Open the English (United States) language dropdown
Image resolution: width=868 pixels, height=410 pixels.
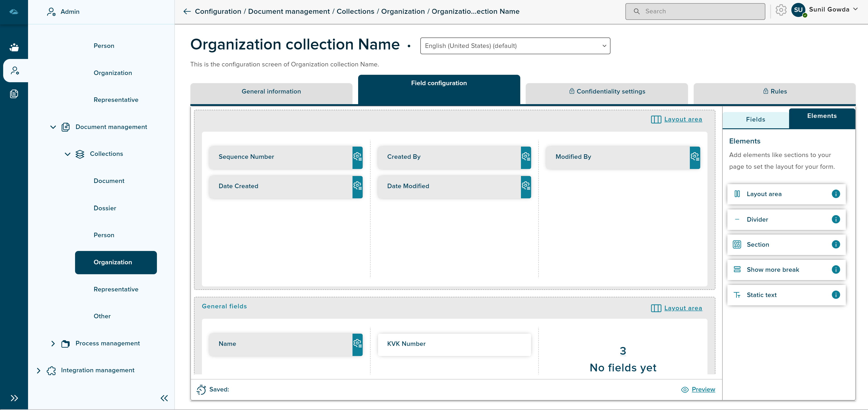click(x=515, y=46)
